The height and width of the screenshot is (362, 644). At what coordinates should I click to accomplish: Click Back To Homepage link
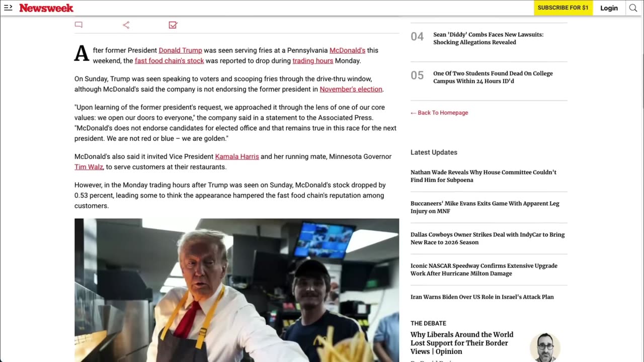tap(439, 113)
